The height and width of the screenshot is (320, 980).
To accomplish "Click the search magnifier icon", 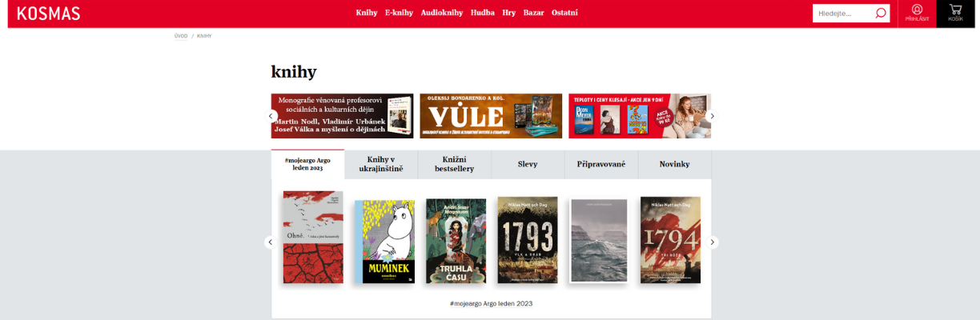I will click(881, 13).
